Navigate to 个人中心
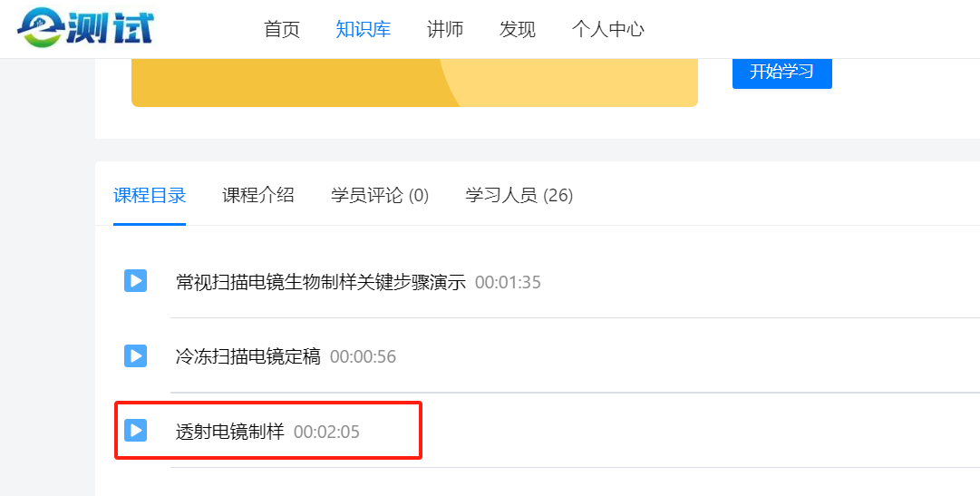 pos(608,29)
